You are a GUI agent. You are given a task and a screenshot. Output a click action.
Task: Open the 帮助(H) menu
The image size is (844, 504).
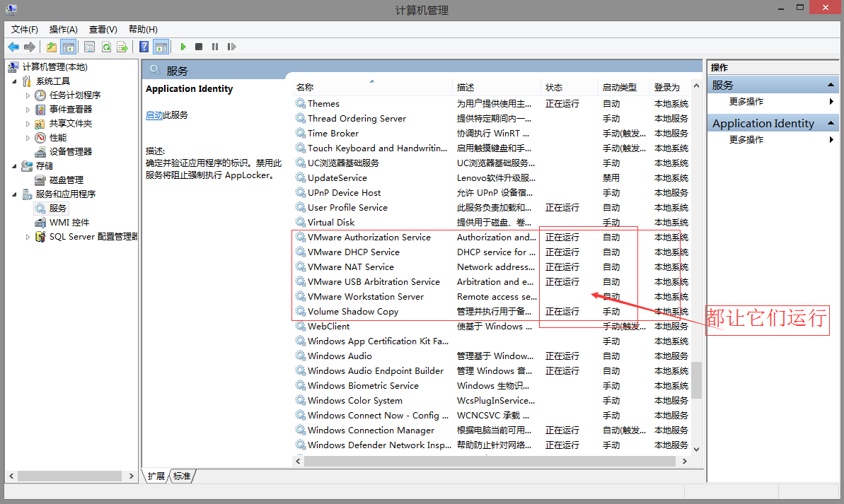(143, 30)
